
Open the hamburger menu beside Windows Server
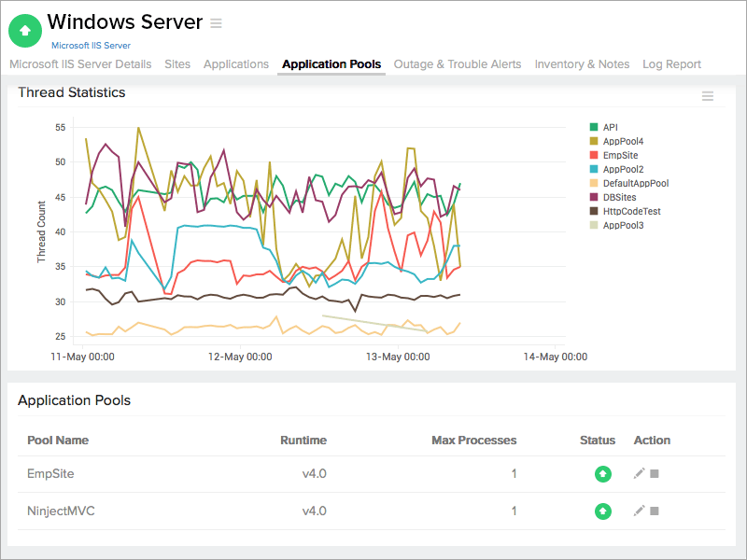click(217, 23)
